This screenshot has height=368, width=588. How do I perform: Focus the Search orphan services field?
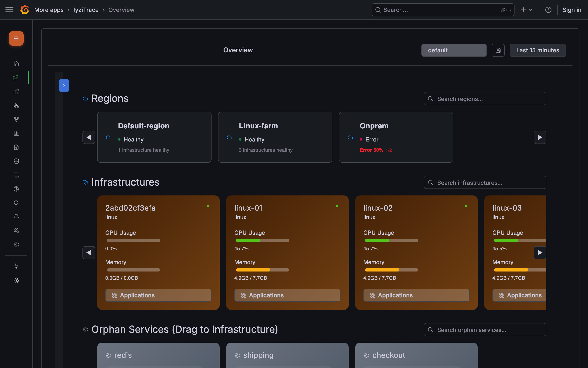485,330
